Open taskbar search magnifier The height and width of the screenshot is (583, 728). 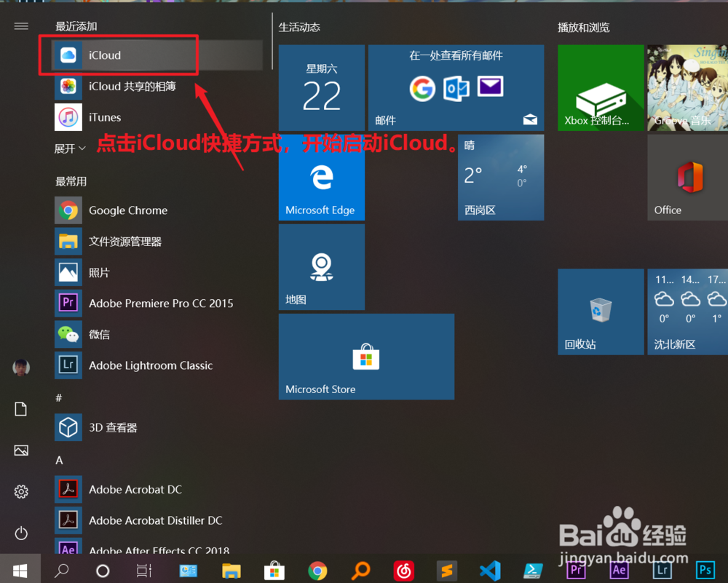(61, 570)
